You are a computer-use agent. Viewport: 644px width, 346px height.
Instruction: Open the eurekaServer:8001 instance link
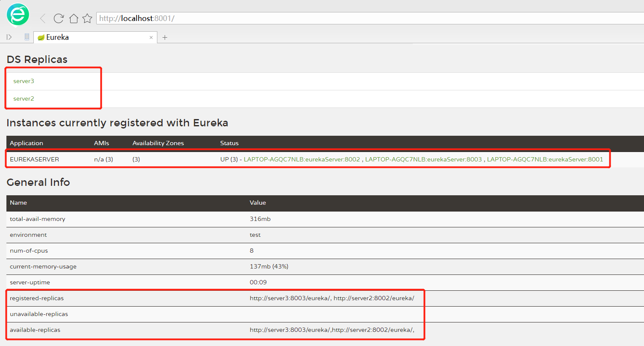click(x=545, y=159)
